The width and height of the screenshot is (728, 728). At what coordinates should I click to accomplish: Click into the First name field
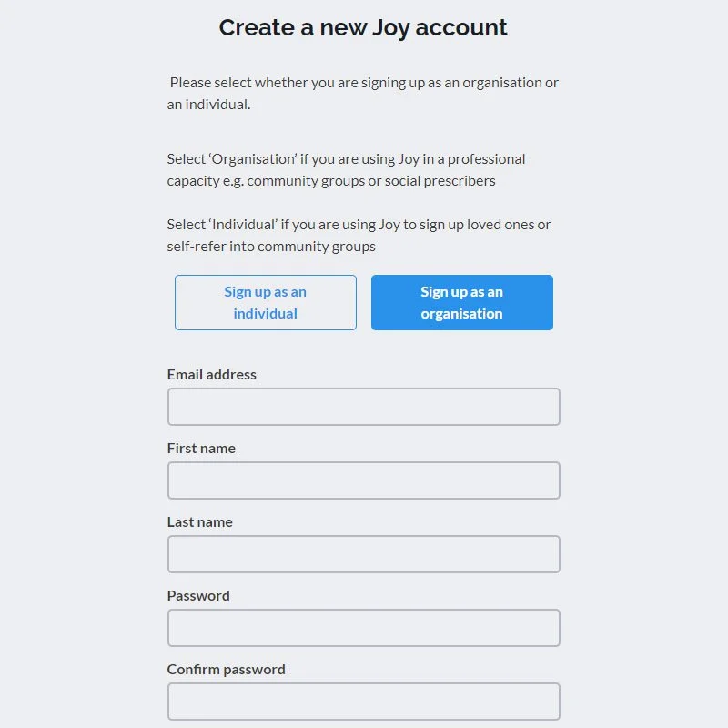tap(363, 480)
